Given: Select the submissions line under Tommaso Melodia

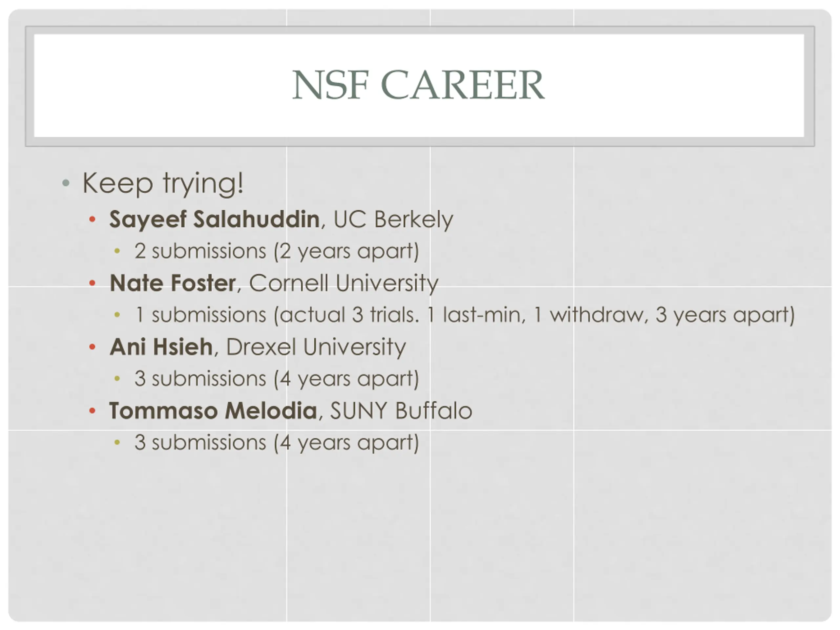Looking at the screenshot, I should [277, 442].
